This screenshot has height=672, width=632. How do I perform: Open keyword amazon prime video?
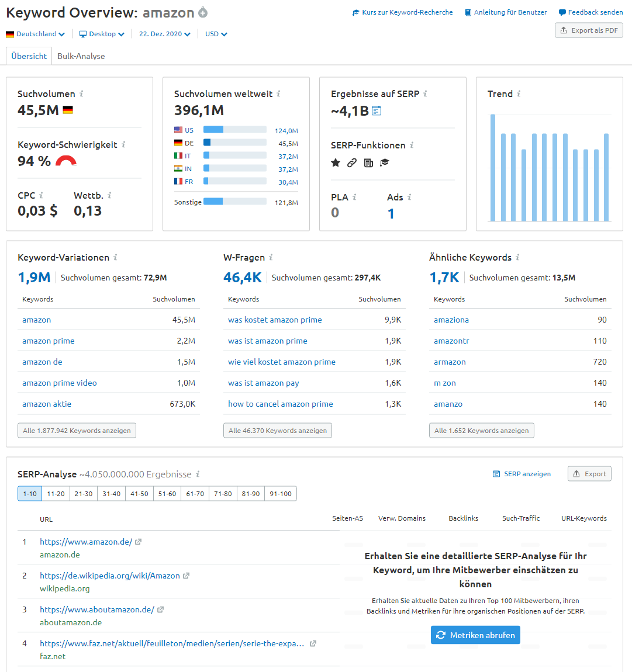(60, 383)
